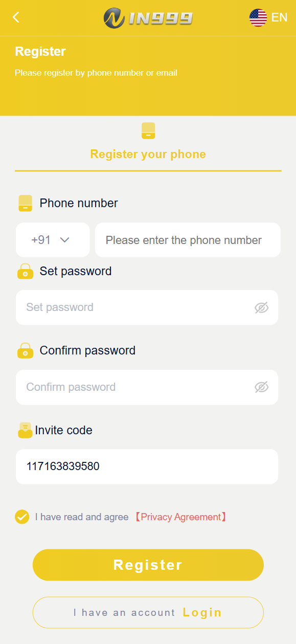Viewport: 296px width, 644px height.
Task: Open the +91 country code dropdown
Action: [x=53, y=239]
